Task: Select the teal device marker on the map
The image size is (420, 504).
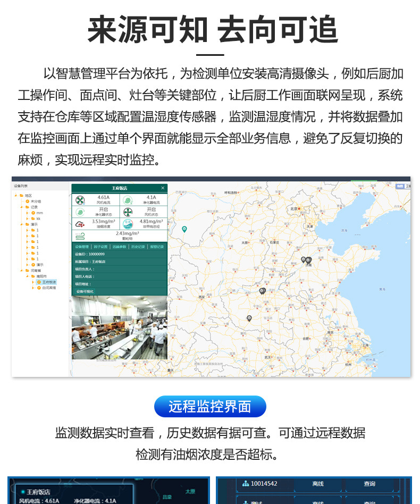Action: click(184, 229)
